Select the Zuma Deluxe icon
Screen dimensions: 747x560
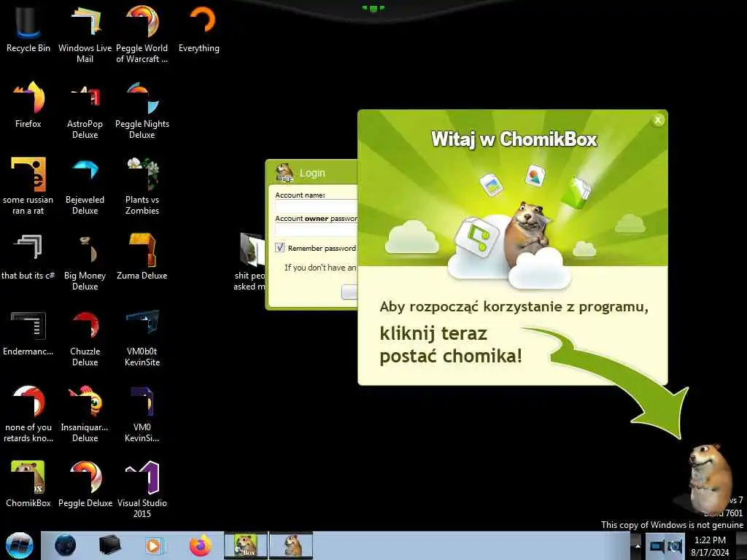(x=142, y=256)
